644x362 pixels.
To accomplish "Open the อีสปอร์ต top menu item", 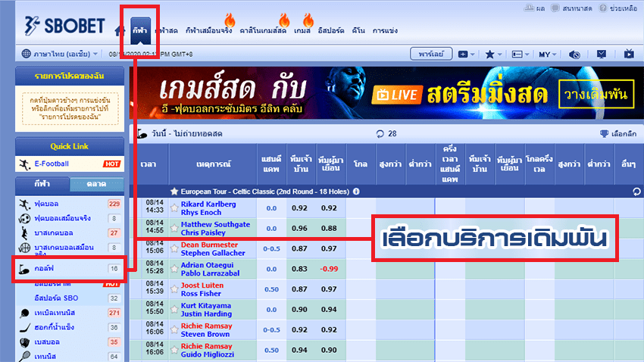I will point(330,30).
